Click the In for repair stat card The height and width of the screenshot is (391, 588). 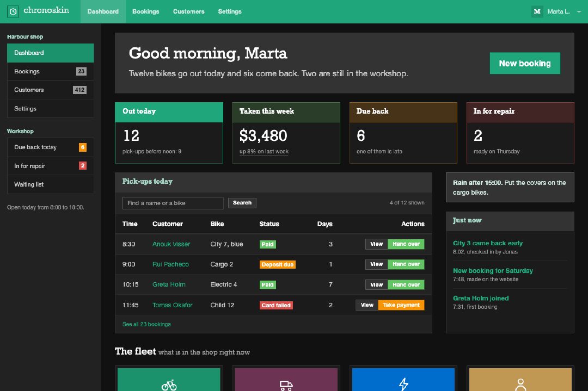(x=520, y=133)
